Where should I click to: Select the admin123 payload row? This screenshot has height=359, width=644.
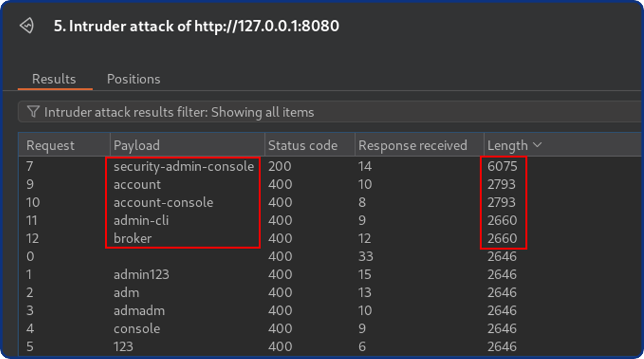pos(141,275)
